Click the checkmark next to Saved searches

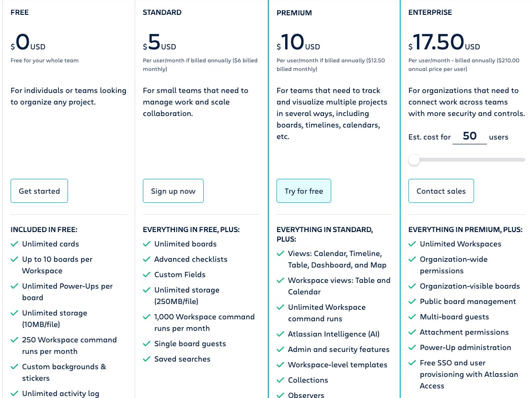point(147,359)
